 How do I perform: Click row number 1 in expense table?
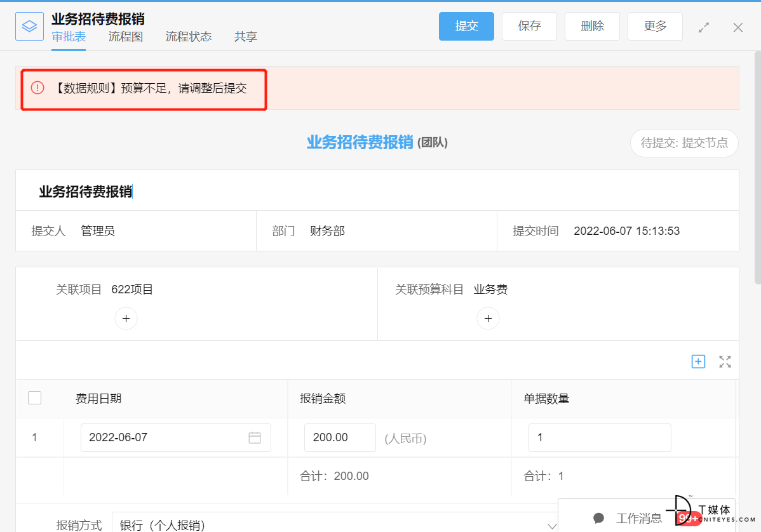(34, 437)
